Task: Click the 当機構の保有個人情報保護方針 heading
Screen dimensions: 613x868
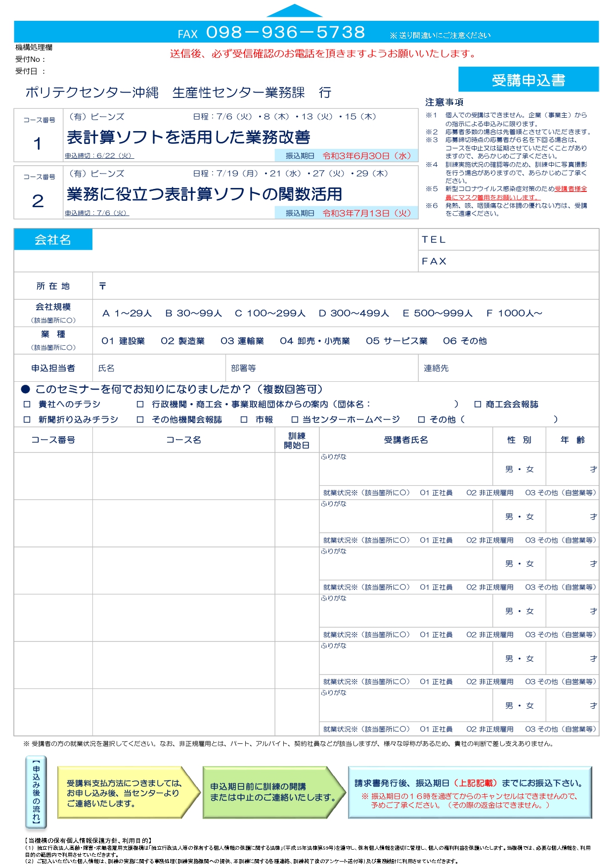Action: [x=88, y=840]
